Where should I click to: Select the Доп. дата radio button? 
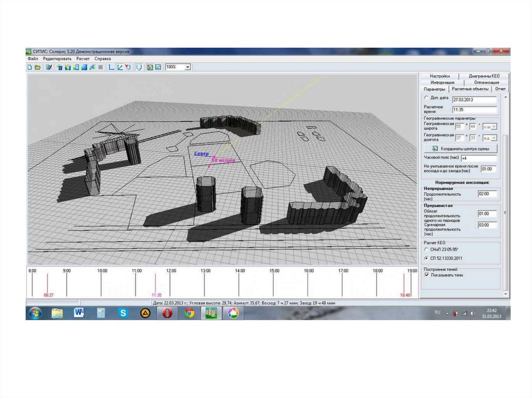click(x=427, y=98)
